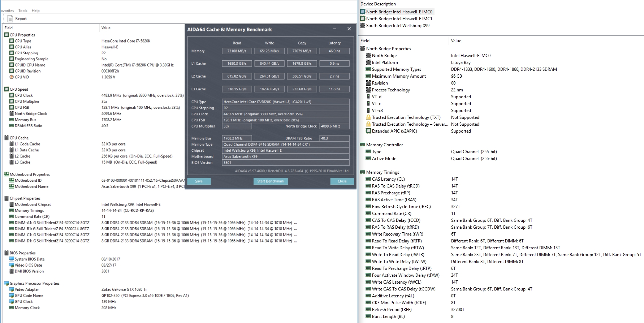
Task: Click the Trusted Execution Technology (TXT) lock icon
Action: (368, 117)
